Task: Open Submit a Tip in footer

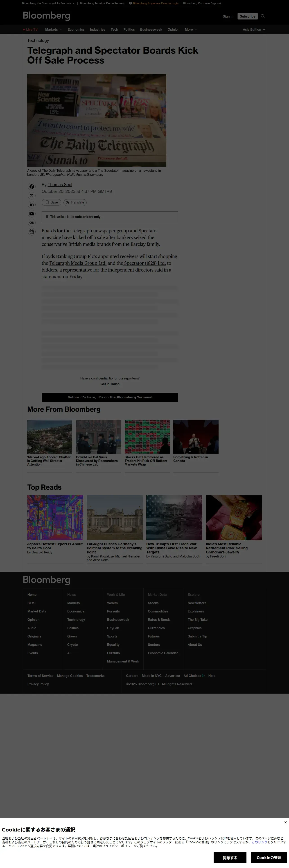Action: [197, 637]
